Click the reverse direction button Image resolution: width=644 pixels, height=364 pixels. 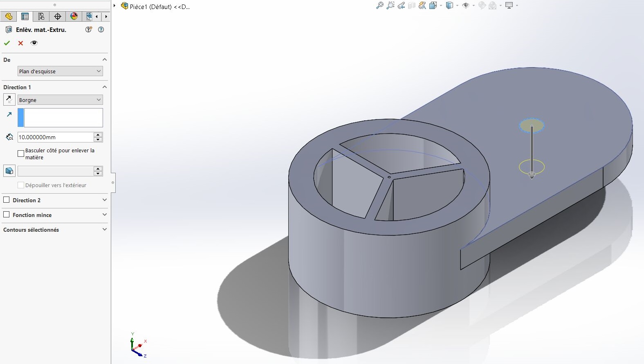9,99
